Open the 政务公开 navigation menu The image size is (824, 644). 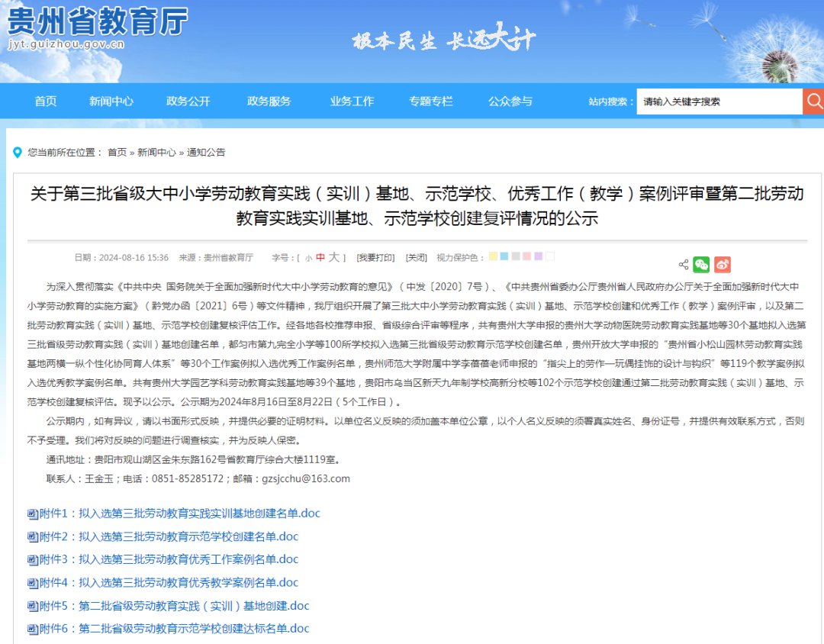[187, 101]
